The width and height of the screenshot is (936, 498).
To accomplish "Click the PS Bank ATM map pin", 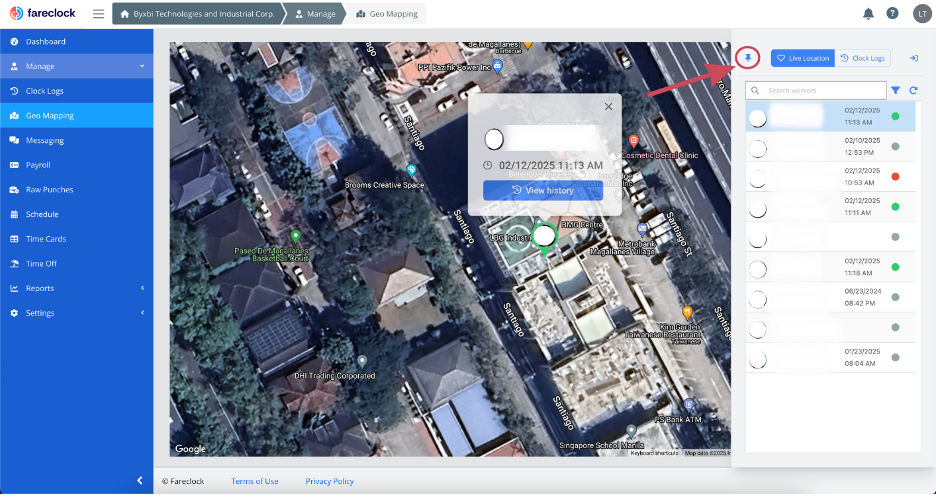I will coord(689,405).
